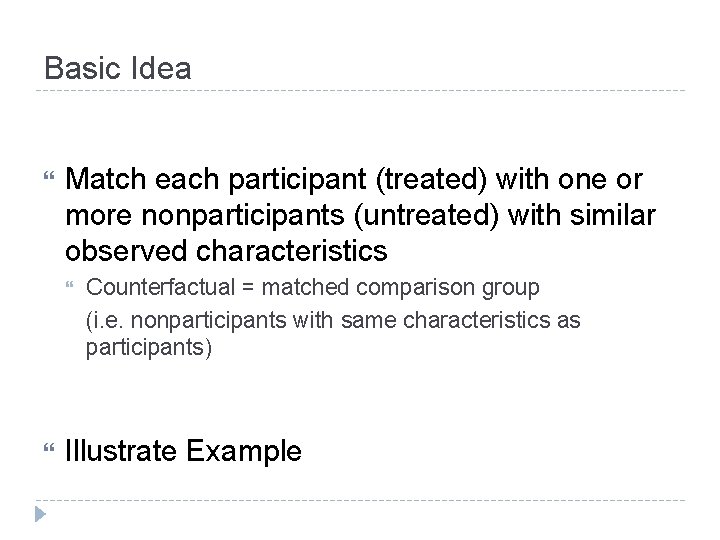This screenshot has width=720, height=540.
Task: Click the word 'Example' in the last bullet
Action: (244, 451)
